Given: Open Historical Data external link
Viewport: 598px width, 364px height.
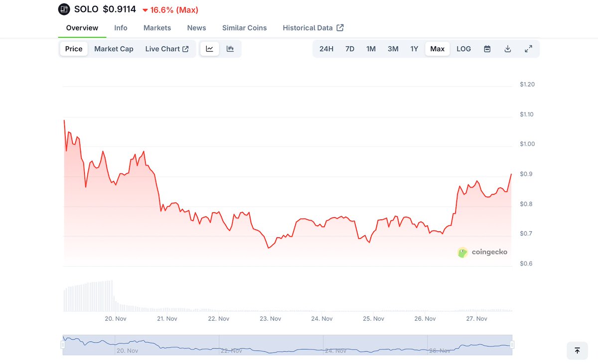Looking at the screenshot, I should [313, 28].
